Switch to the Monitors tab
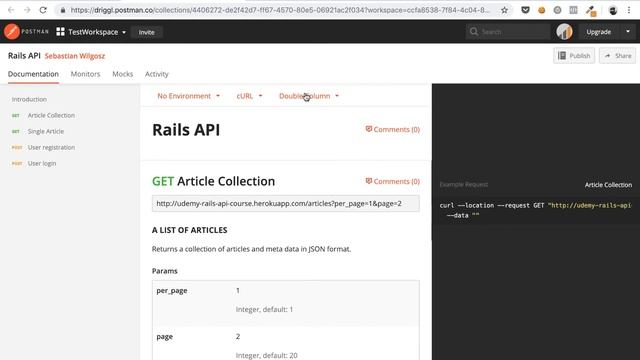 click(85, 74)
